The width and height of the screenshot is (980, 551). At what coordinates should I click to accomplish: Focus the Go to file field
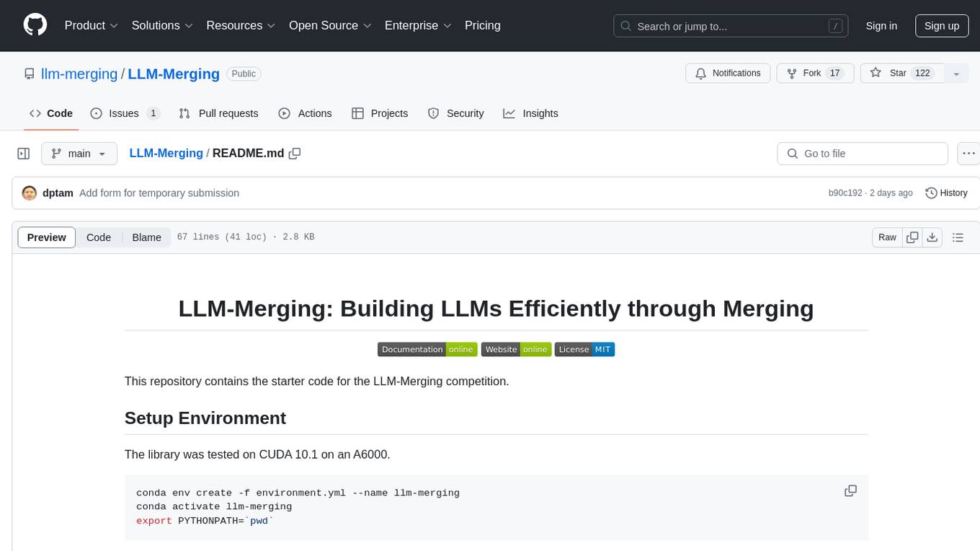coord(863,154)
